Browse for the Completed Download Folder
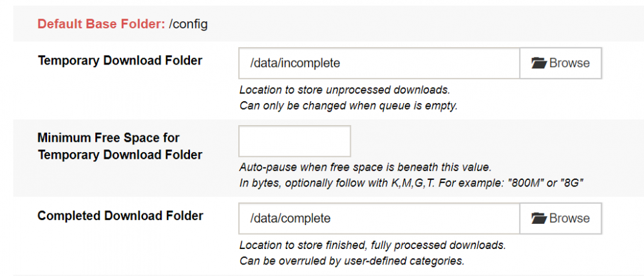The width and height of the screenshot is (644, 276). pyautogui.click(x=561, y=218)
